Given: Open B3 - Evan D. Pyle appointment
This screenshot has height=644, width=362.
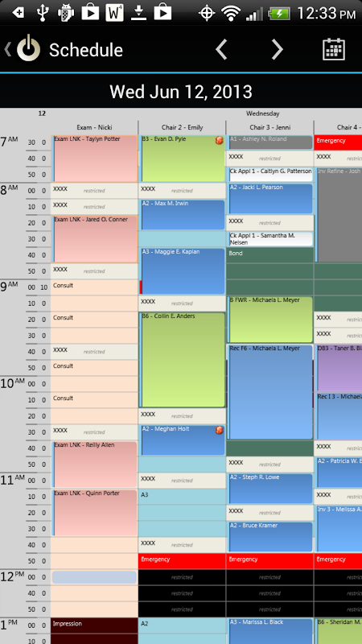Looking at the screenshot, I should (x=183, y=159).
